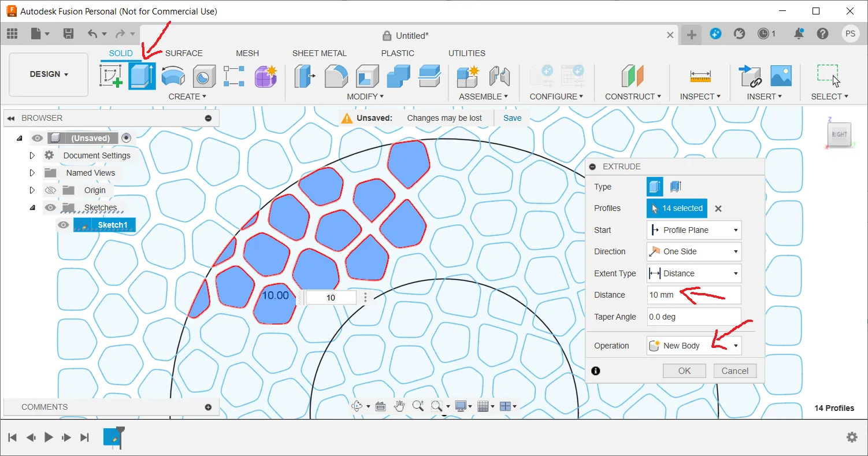Click the New Component icon in Assemble

point(468,76)
